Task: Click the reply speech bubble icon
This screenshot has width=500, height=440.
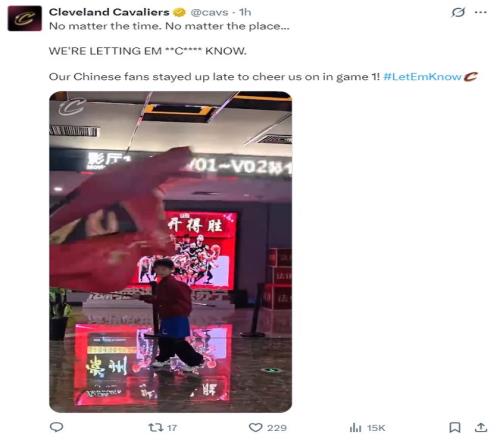Action: tap(56, 427)
